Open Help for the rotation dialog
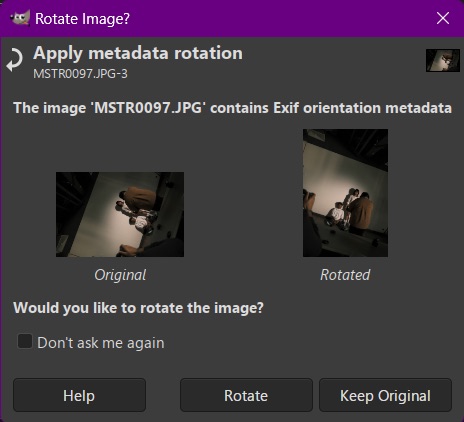Screen dimensions: 464x422 click(x=79, y=395)
